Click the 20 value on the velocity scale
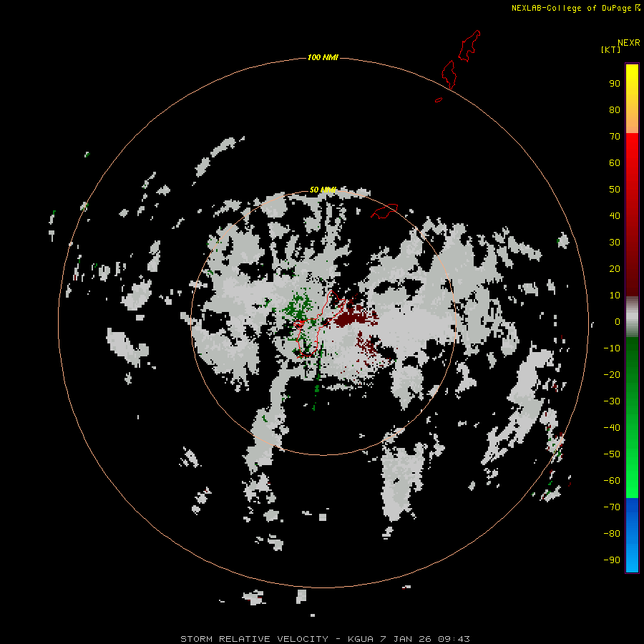644x644 pixels. click(x=615, y=268)
